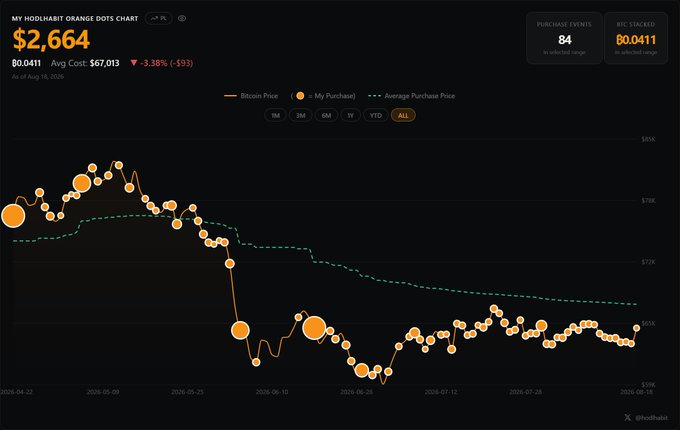Toggle the eye visibility icon beside the title

[182, 18]
